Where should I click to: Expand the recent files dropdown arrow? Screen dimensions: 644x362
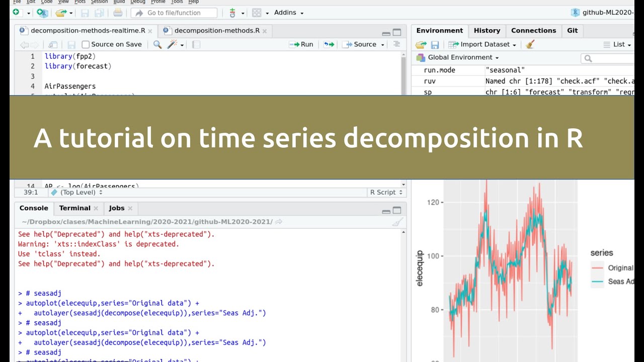[71, 13]
